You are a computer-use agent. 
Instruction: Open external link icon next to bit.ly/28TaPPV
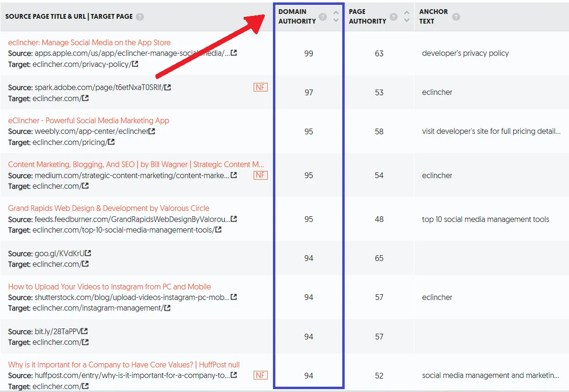pyautogui.click(x=85, y=331)
